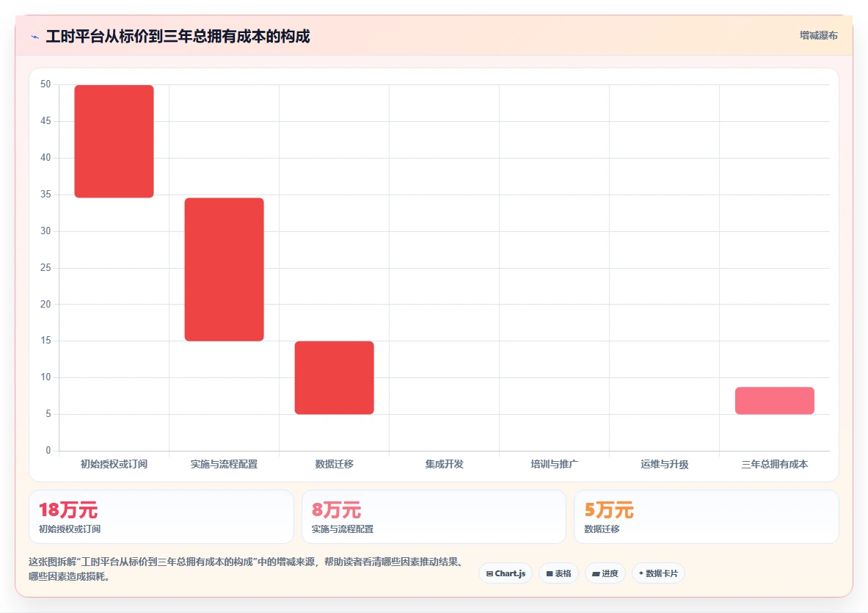The image size is (868, 613).
Task: Click the 数据卡片 chip
Action: tap(658, 573)
